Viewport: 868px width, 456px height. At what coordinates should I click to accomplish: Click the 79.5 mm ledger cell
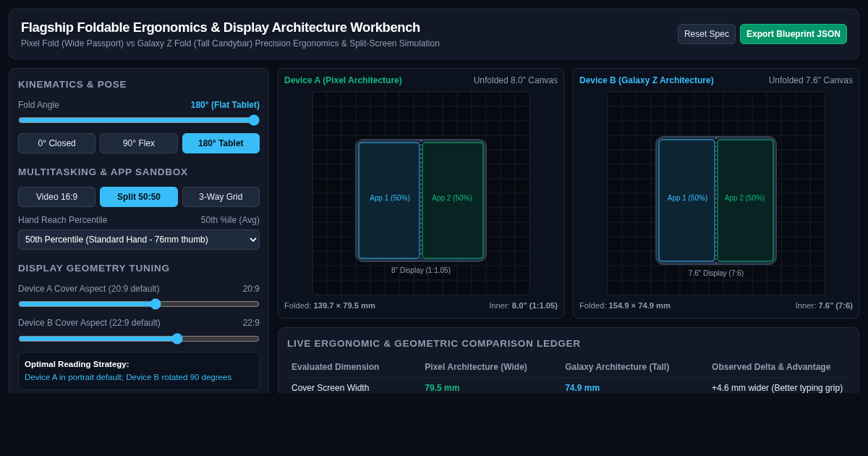pyautogui.click(x=442, y=388)
